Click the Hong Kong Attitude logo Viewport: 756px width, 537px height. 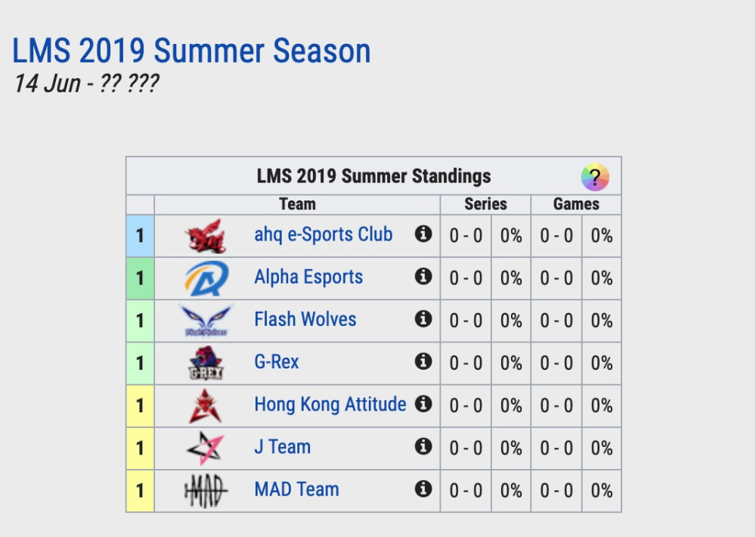point(206,405)
